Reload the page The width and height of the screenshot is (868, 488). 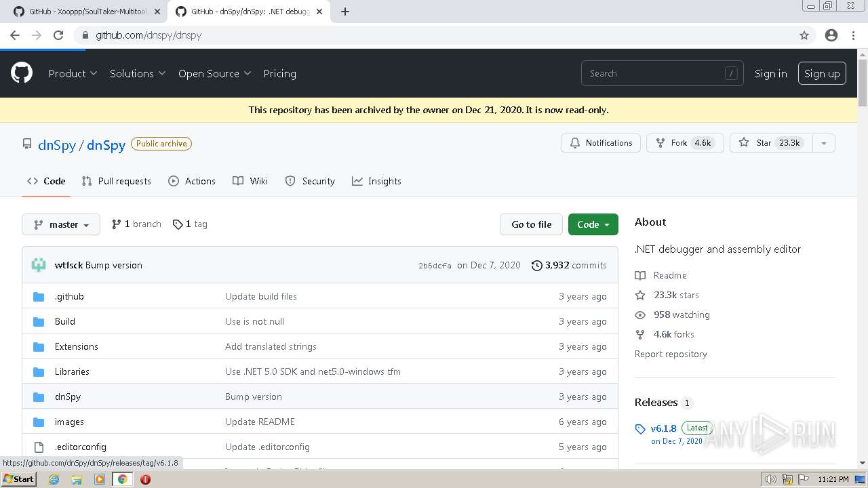coord(58,35)
